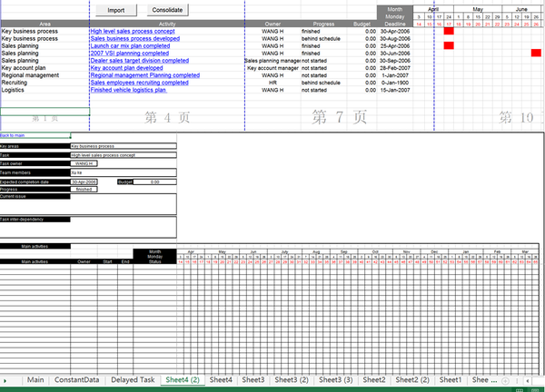This screenshot has width=545, height=392.
Task: Open the Main sheet tab
Action: click(x=35, y=380)
